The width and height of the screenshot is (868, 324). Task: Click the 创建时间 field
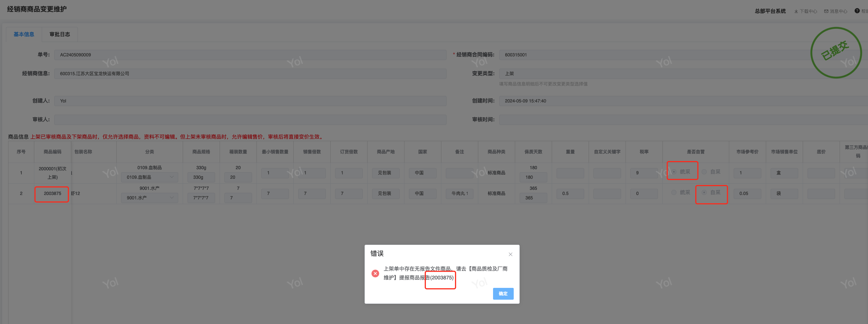tap(683, 101)
